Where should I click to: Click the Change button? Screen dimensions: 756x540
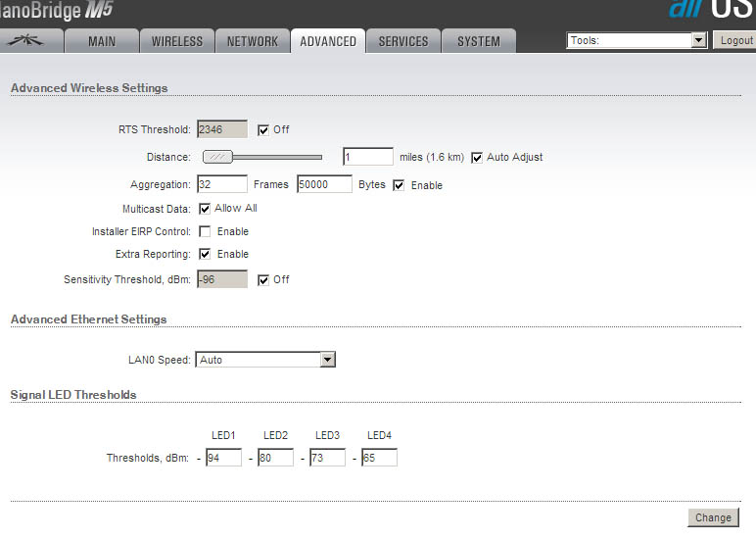coord(713,517)
